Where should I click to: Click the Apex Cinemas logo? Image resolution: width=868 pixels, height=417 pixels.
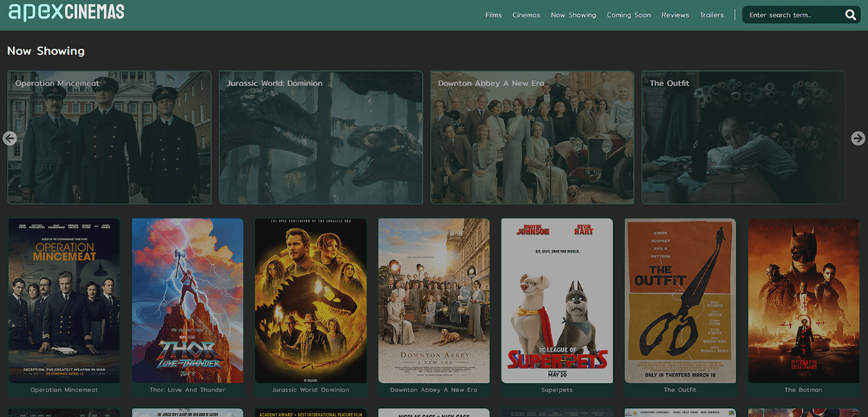(66, 12)
